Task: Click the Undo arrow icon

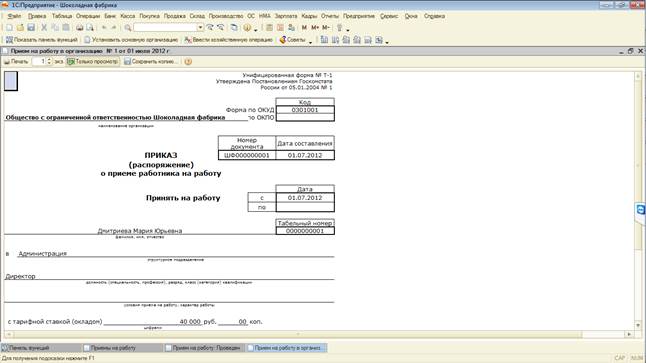Action: click(x=104, y=28)
